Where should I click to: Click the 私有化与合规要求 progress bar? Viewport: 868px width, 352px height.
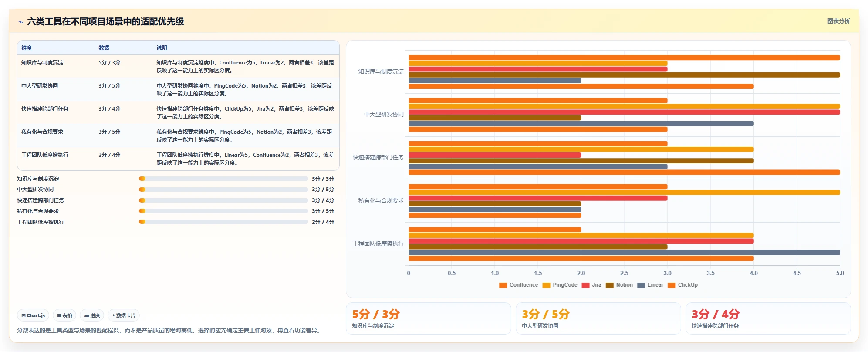point(223,211)
